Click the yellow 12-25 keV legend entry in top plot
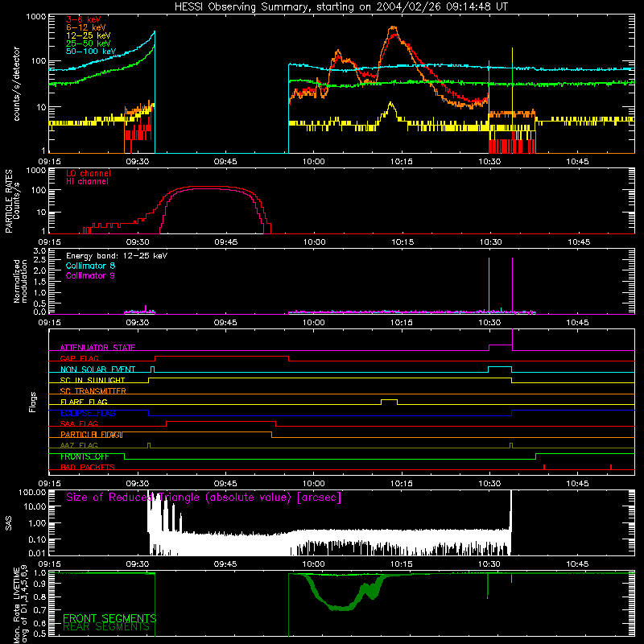The image size is (644, 644). coord(89,35)
